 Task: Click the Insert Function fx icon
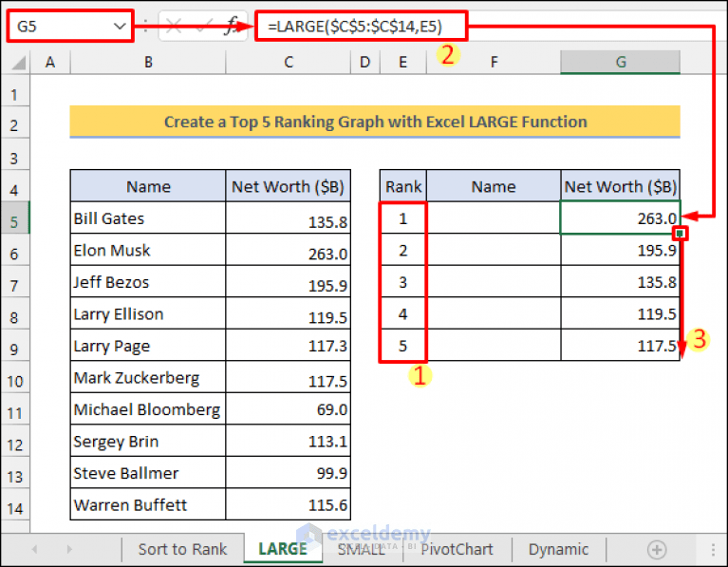(231, 26)
